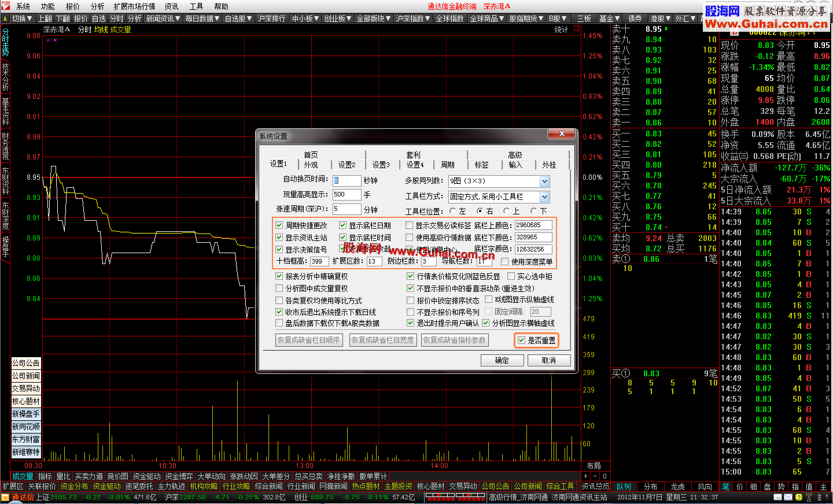Screen dimensions: 833x504
Task: Click the 底栏下颜色 value field 328965
Action: coord(533,237)
